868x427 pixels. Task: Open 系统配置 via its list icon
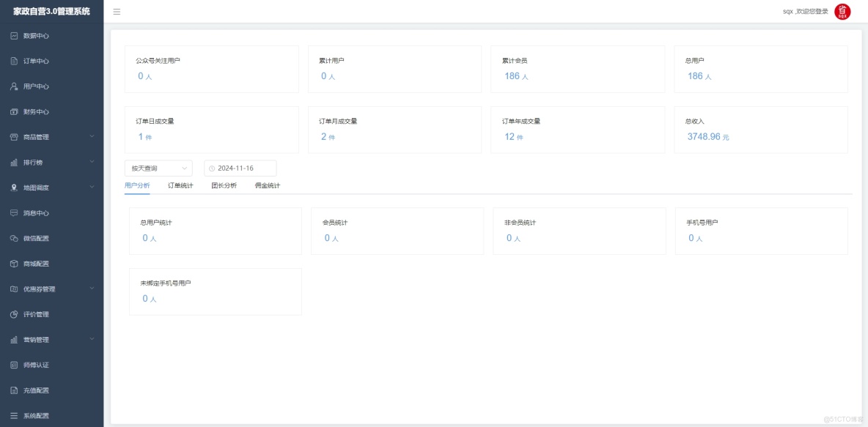[x=15, y=416]
